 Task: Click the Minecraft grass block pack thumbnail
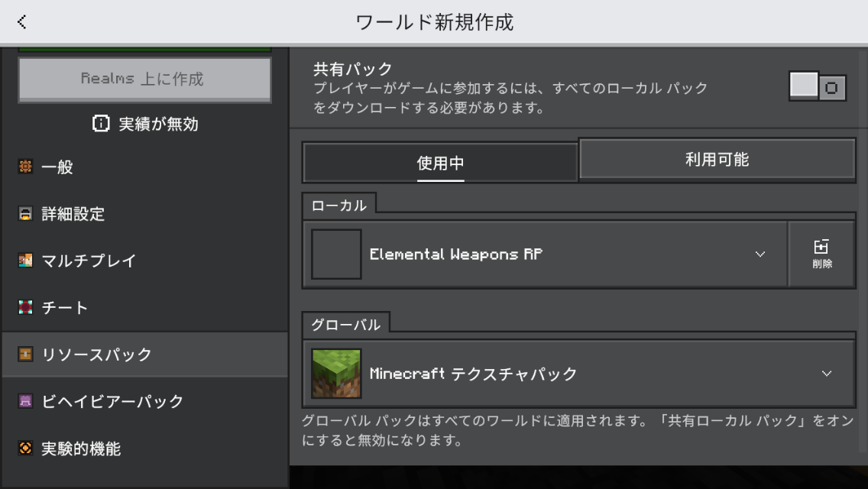click(336, 374)
